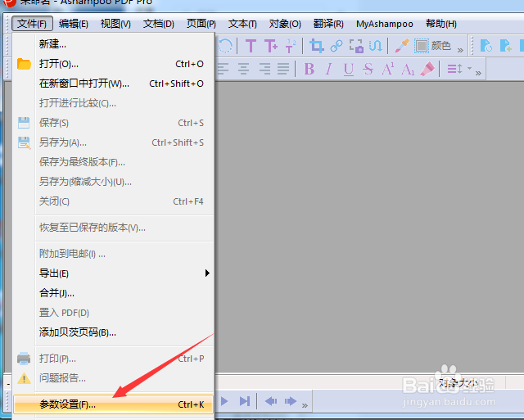This screenshot has width=524, height=420.
Task: Open the 视图(V) menu
Action: [115, 24]
